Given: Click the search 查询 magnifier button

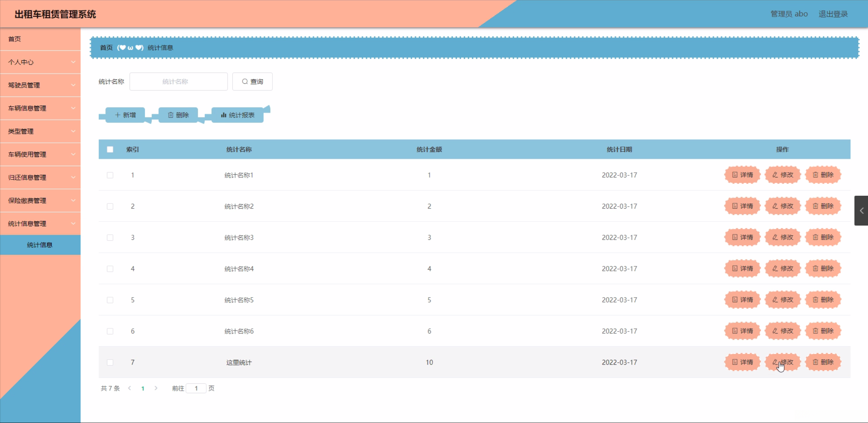Looking at the screenshot, I should click(x=252, y=81).
